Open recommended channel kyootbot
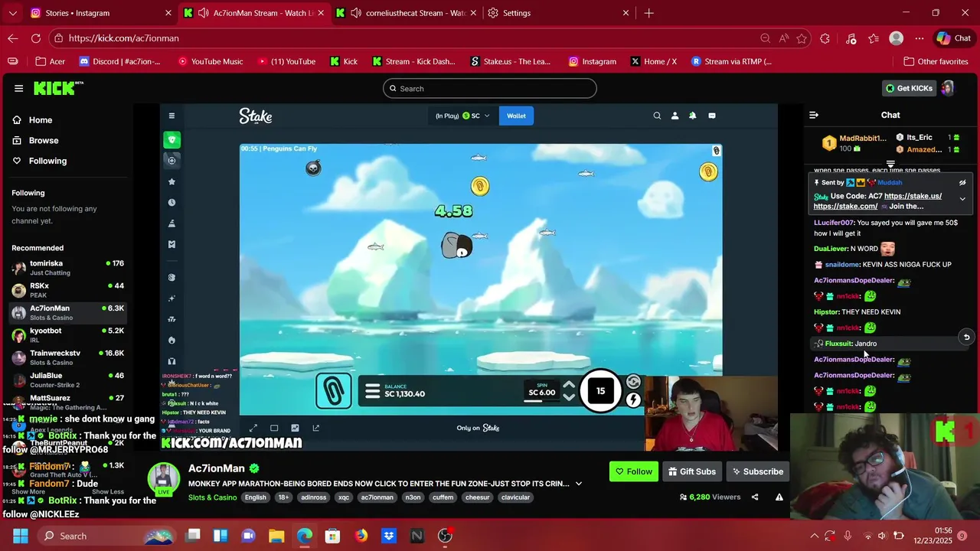 tap(67, 335)
